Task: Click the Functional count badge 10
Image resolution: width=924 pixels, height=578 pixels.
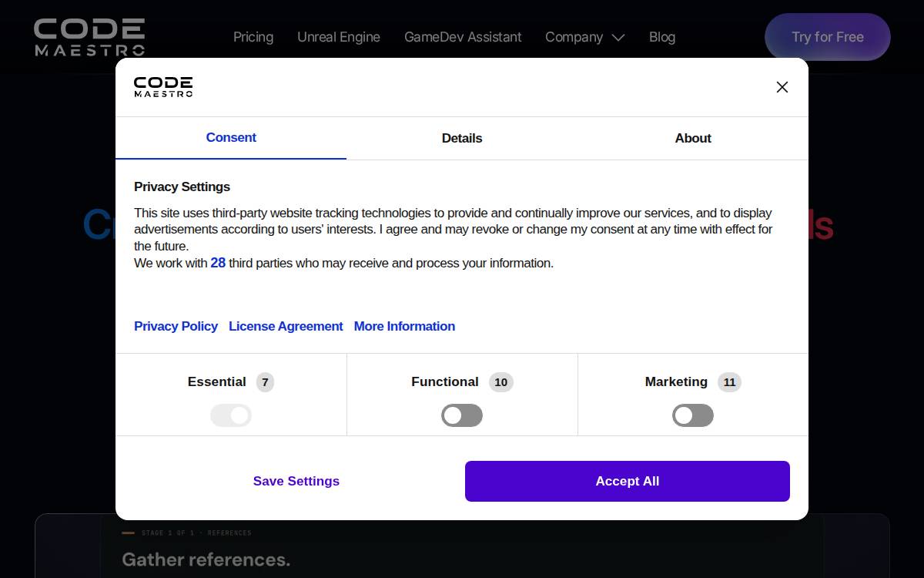Action: point(501,382)
